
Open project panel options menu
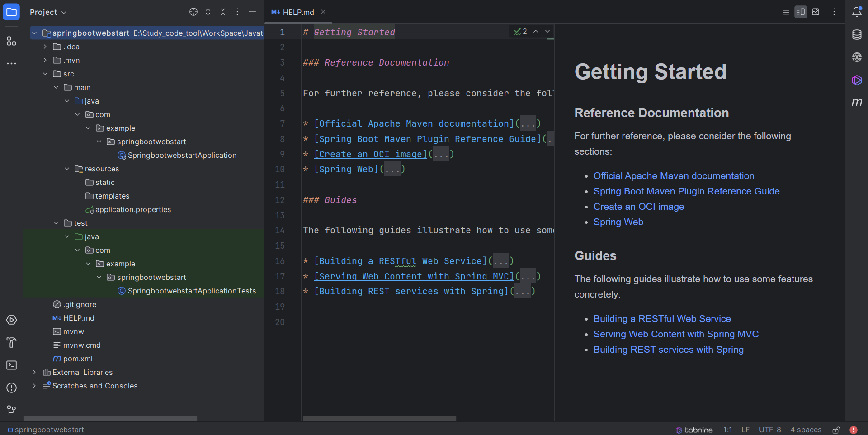pyautogui.click(x=237, y=12)
